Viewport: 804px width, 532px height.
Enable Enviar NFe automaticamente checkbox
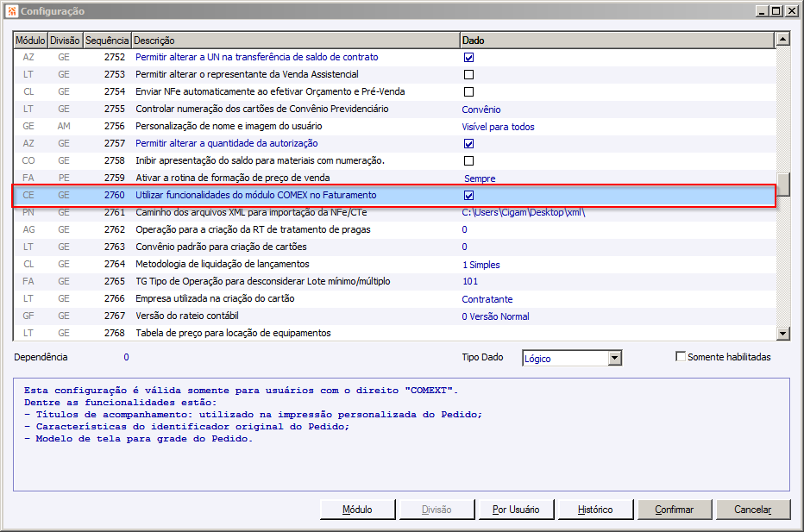pyautogui.click(x=468, y=91)
